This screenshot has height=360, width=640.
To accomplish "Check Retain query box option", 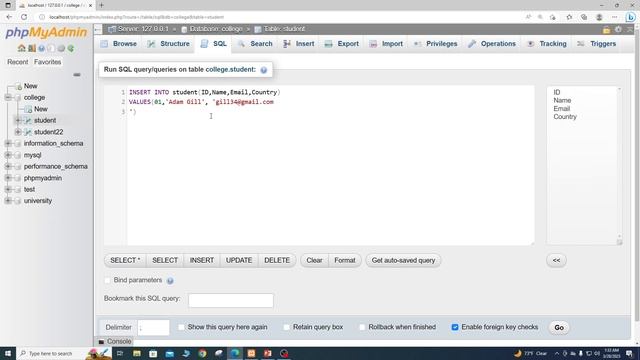I will pyautogui.click(x=287, y=327).
